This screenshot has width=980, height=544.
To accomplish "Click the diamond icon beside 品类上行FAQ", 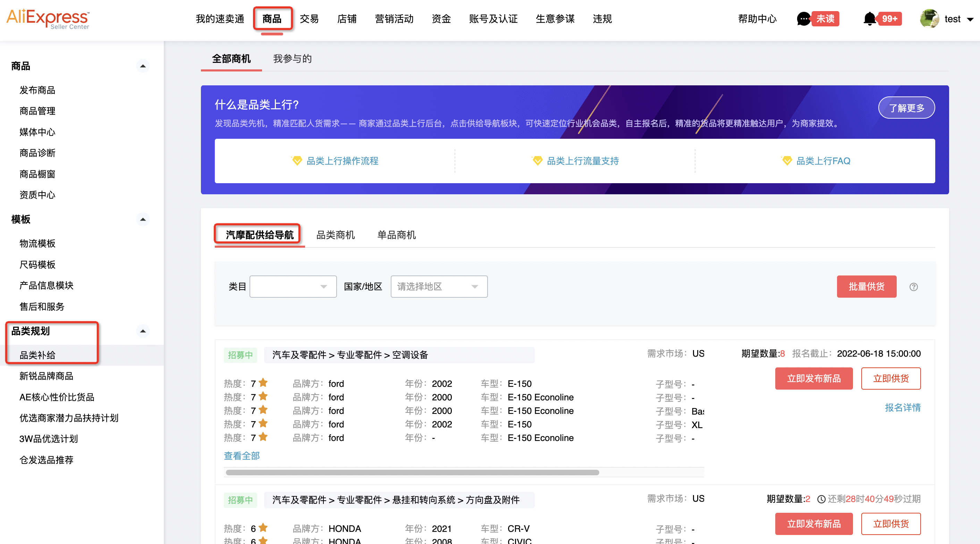I will 786,161.
